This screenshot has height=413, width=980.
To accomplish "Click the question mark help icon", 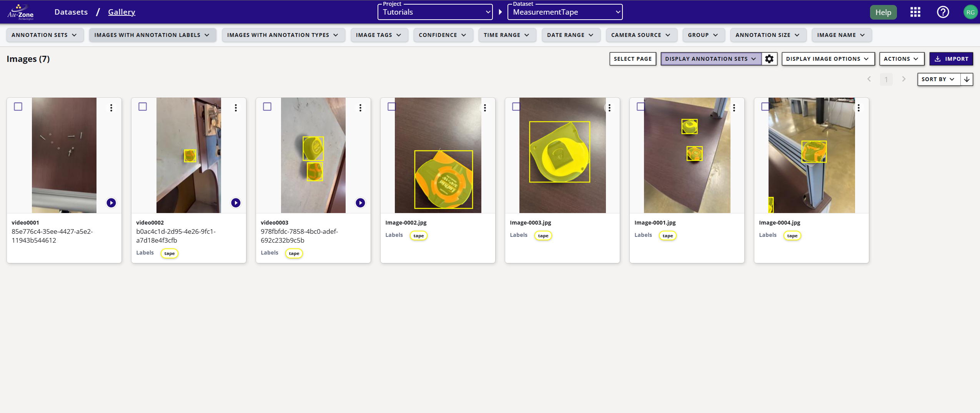I will [x=943, y=12].
